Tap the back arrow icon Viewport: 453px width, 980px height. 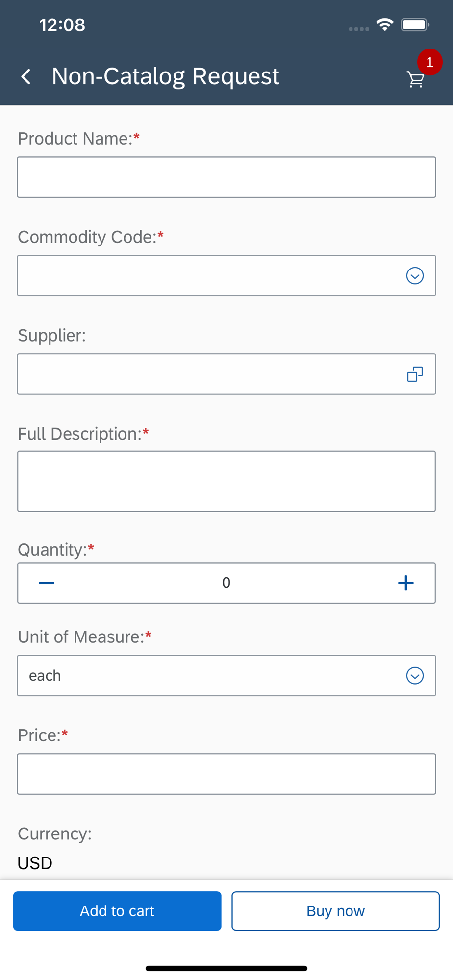26,76
